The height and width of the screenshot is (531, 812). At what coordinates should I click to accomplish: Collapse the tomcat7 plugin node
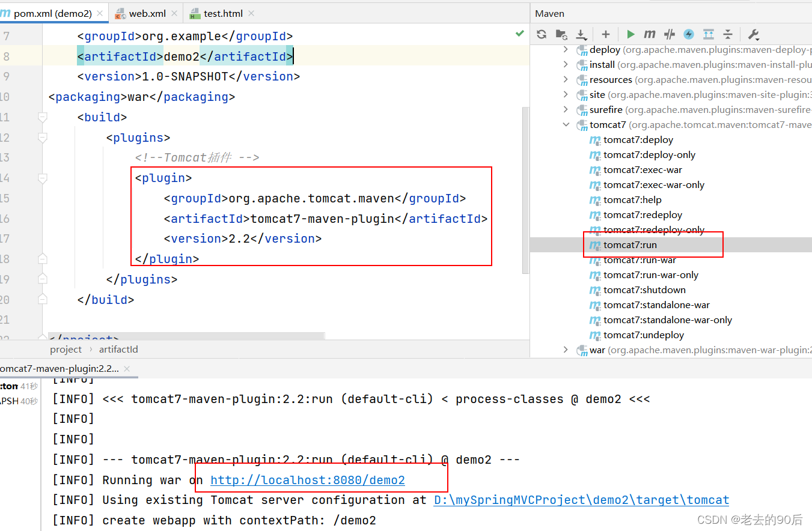pos(566,124)
